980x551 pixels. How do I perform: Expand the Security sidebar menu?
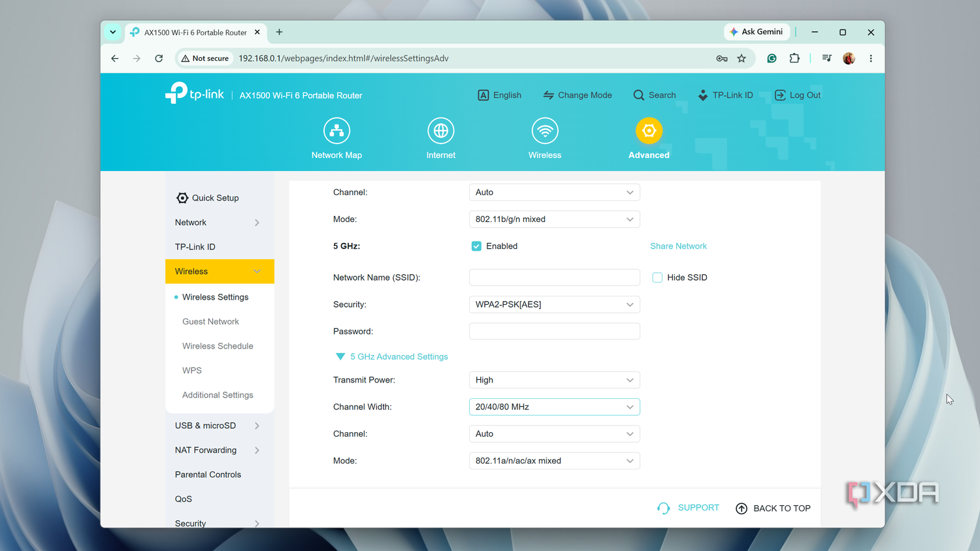coord(220,523)
